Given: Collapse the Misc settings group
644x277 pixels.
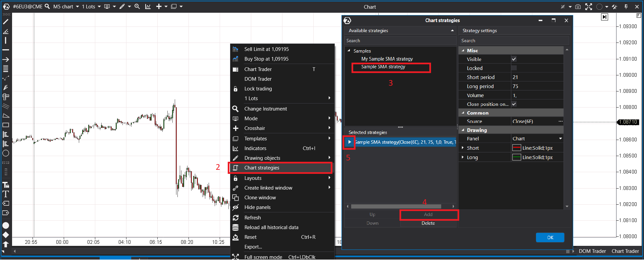Looking at the screenshot, I should pyautogui.click(x=463, y=50).
